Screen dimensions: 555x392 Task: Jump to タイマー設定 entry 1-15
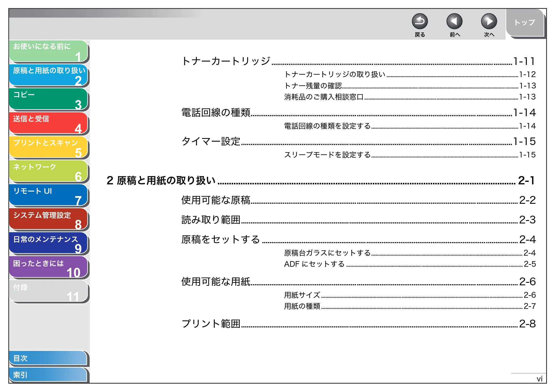click(358, 141)
